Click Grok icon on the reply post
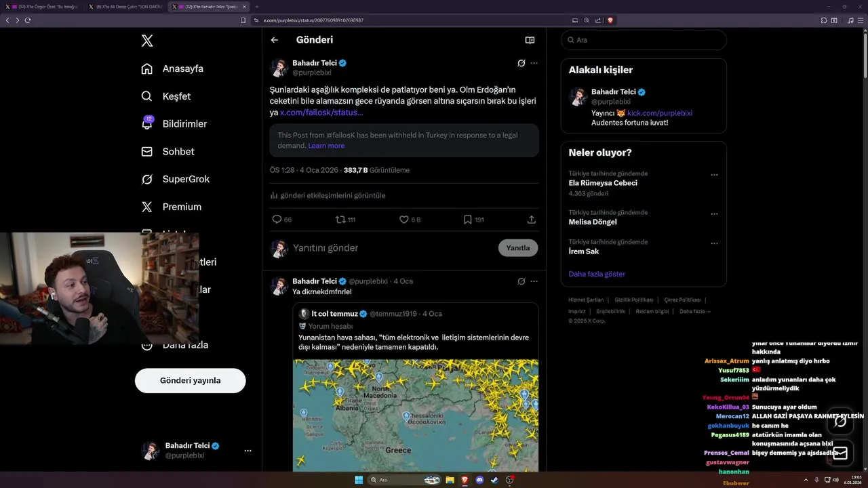This screenshot has height=488, width=868. click(x=521, y=281)
